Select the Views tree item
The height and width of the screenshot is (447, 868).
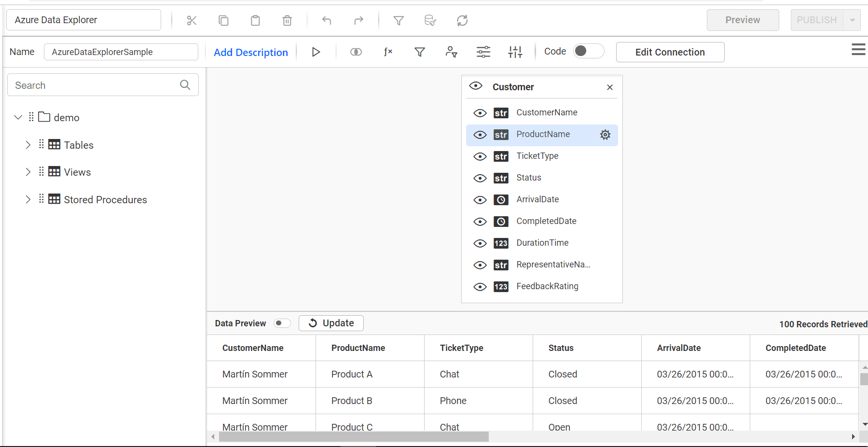click(x=77, y=172)
